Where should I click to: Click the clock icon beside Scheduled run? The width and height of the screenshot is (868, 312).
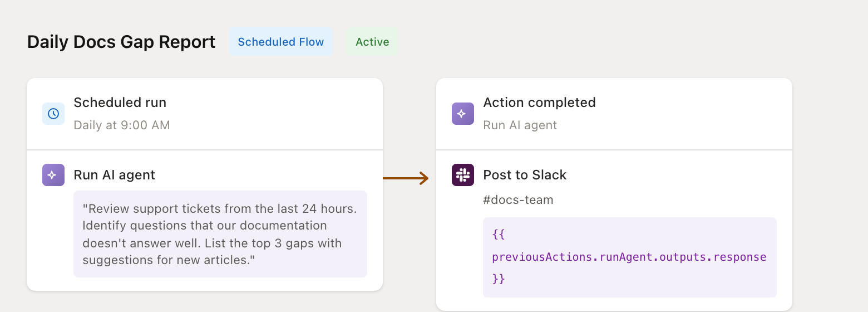coord(53,114)
